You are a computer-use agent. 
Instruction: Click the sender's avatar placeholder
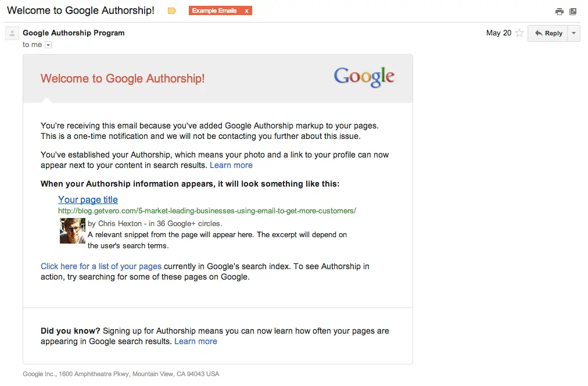pyautogui.click(x=12, y=33)
